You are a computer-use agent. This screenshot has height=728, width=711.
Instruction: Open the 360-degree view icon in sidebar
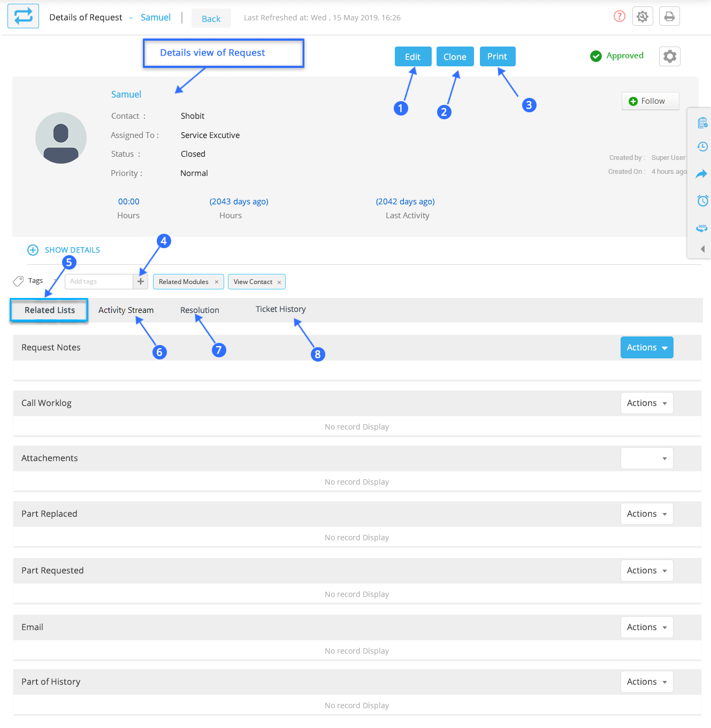(702, 227)
